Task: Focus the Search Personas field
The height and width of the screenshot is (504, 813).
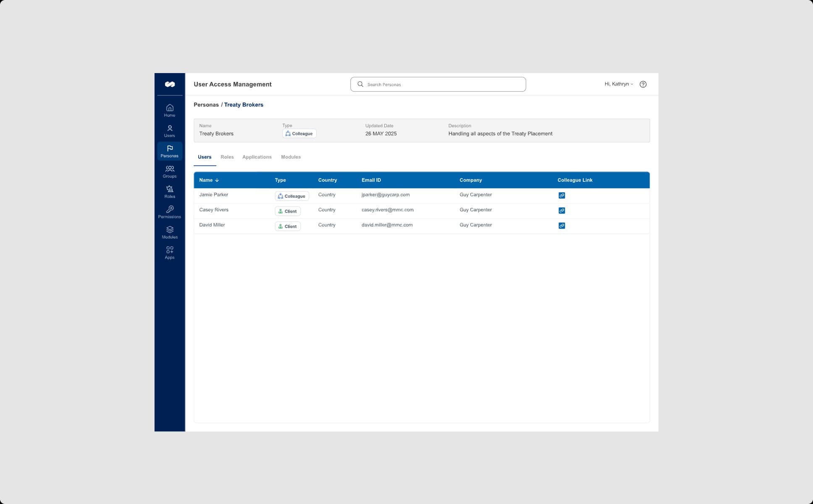Action: [438, 84]
